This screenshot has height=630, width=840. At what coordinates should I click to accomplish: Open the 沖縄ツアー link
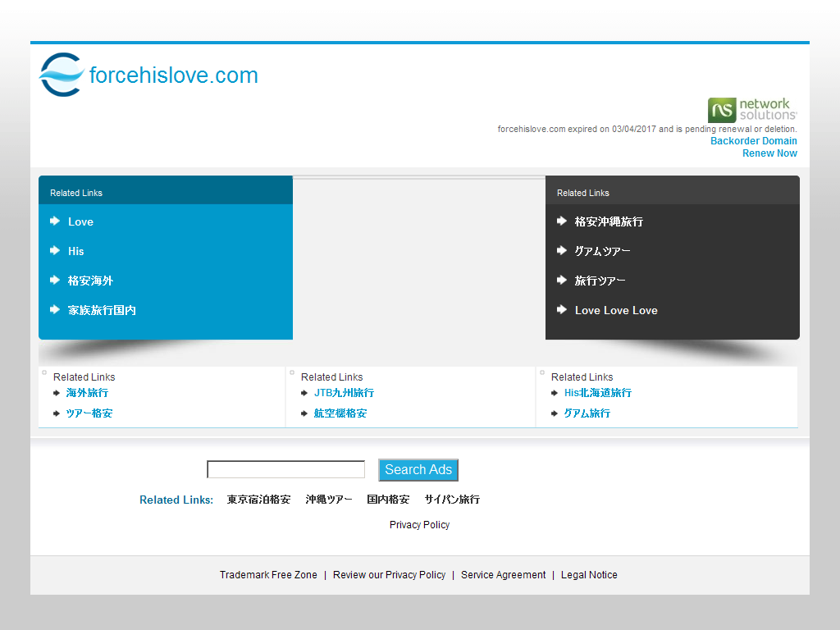click(x=329, y=500)
